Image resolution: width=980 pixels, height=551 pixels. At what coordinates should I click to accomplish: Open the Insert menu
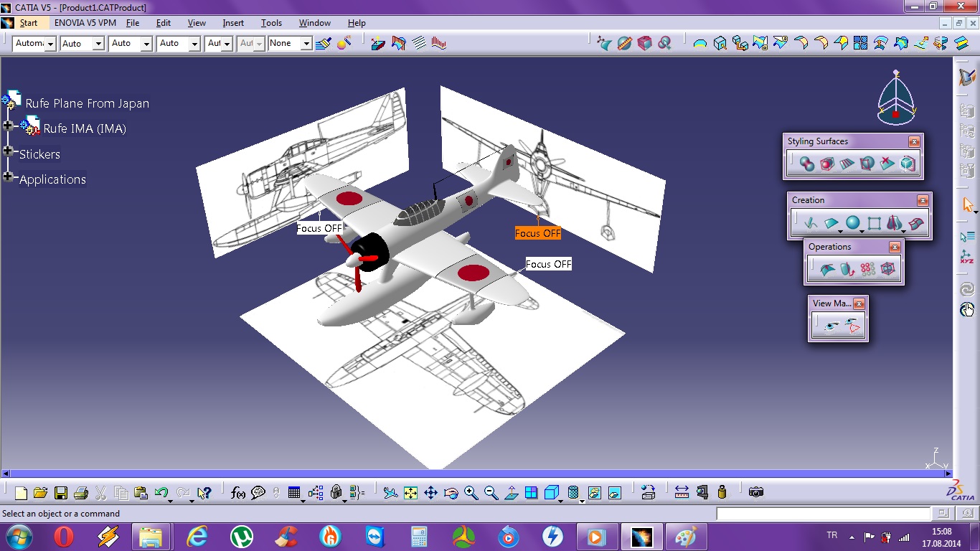point(233,23)
